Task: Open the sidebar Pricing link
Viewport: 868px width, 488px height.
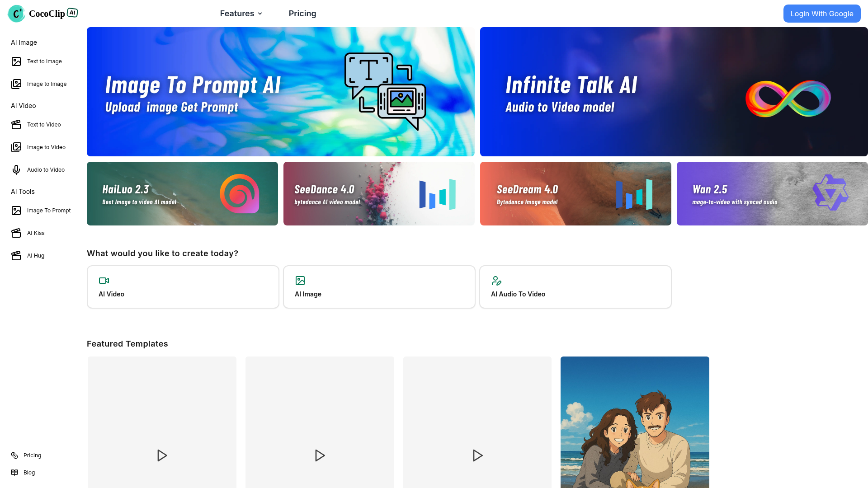Action: click(32, 455)
